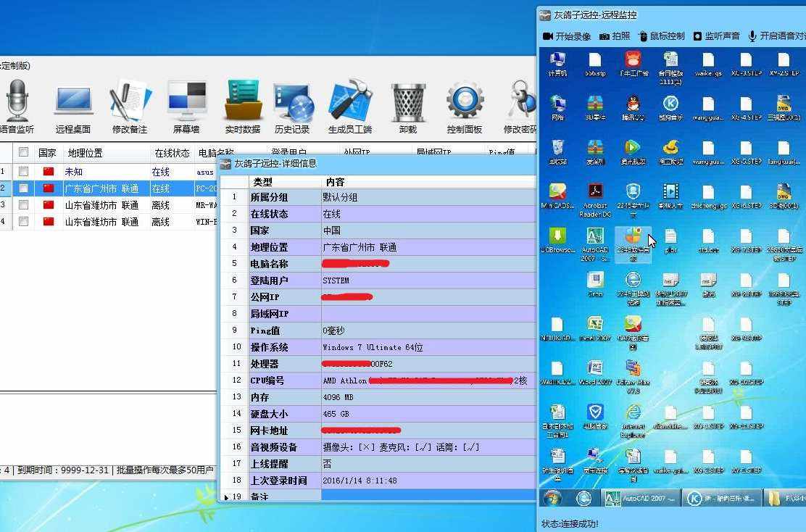
Task: Sort by the 在线状态 column header
Action: pos(172,153)
